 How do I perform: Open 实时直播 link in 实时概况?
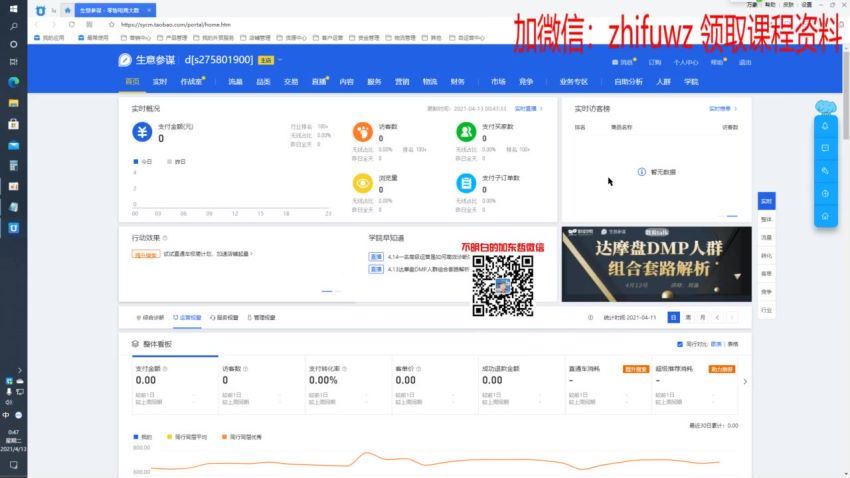(x=528, y=109)
